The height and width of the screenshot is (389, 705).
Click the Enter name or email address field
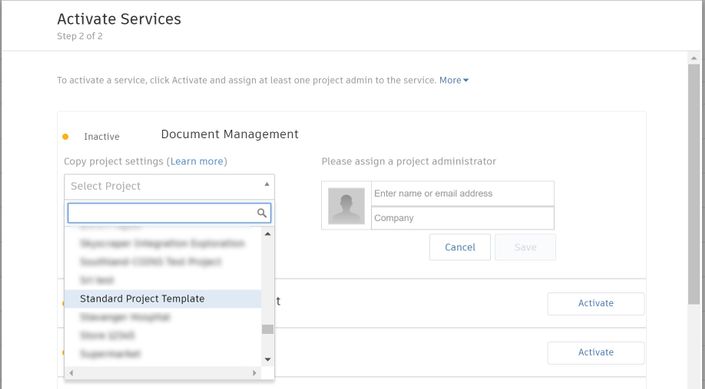coord(463,193)
